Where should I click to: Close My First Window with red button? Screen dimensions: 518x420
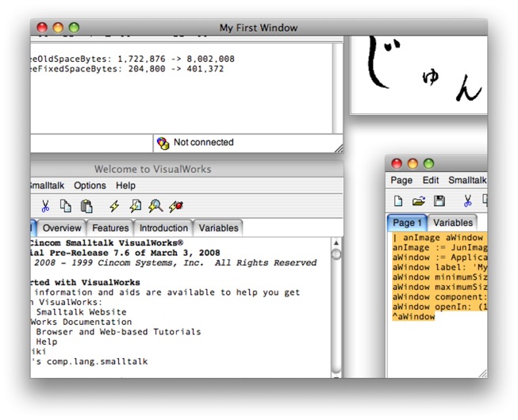coord(42,28)
